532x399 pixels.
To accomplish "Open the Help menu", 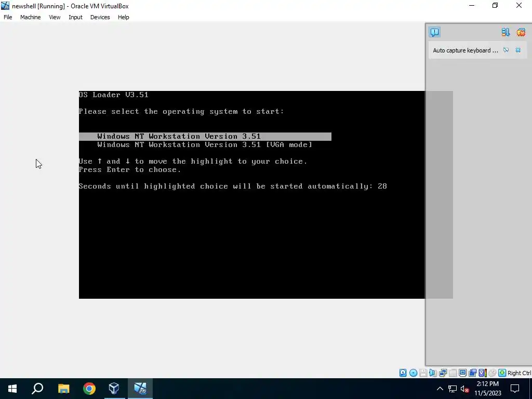I will point(124,17).
